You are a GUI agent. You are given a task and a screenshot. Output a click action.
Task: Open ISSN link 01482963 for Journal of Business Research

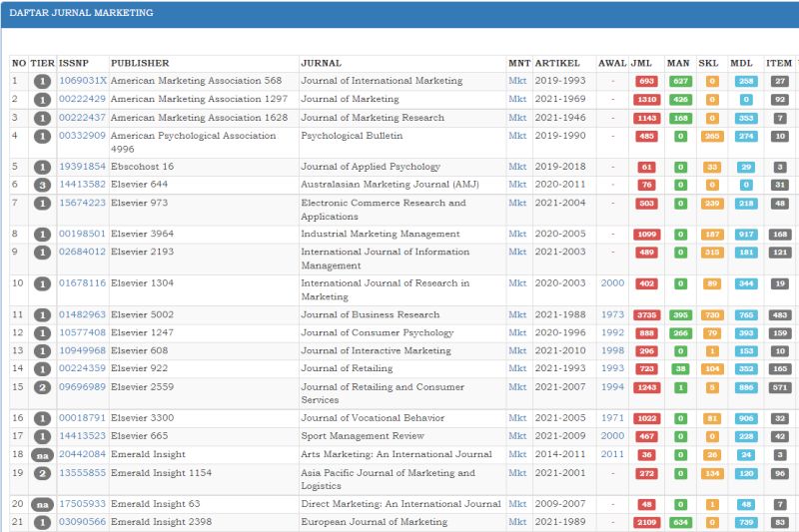point(81,315)
